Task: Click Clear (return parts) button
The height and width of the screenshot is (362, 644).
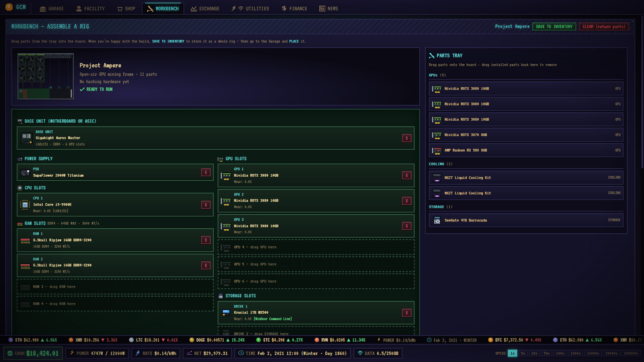Action: 604,26
